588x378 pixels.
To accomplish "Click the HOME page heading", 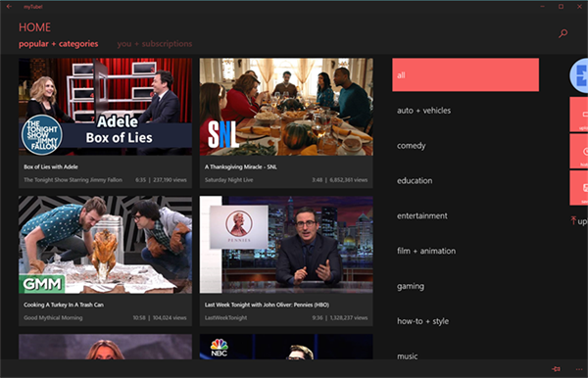I will (35, 27).
